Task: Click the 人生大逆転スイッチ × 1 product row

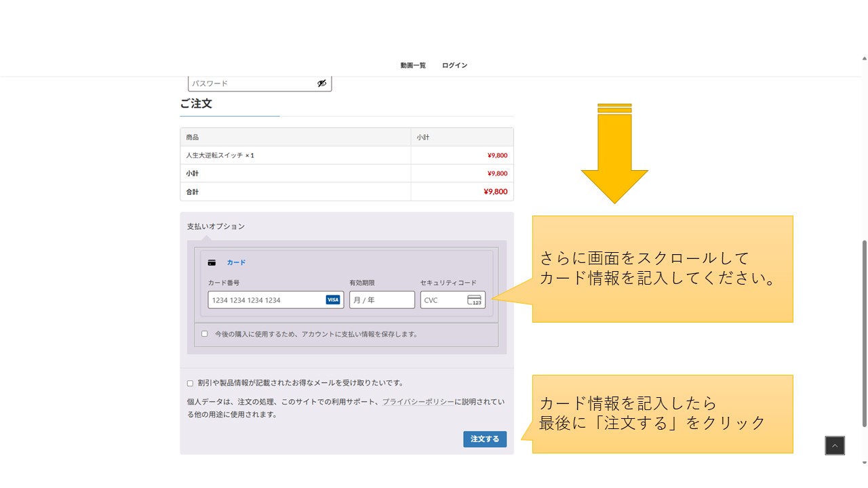Action: pyautogui.click(x=347, y=155)
